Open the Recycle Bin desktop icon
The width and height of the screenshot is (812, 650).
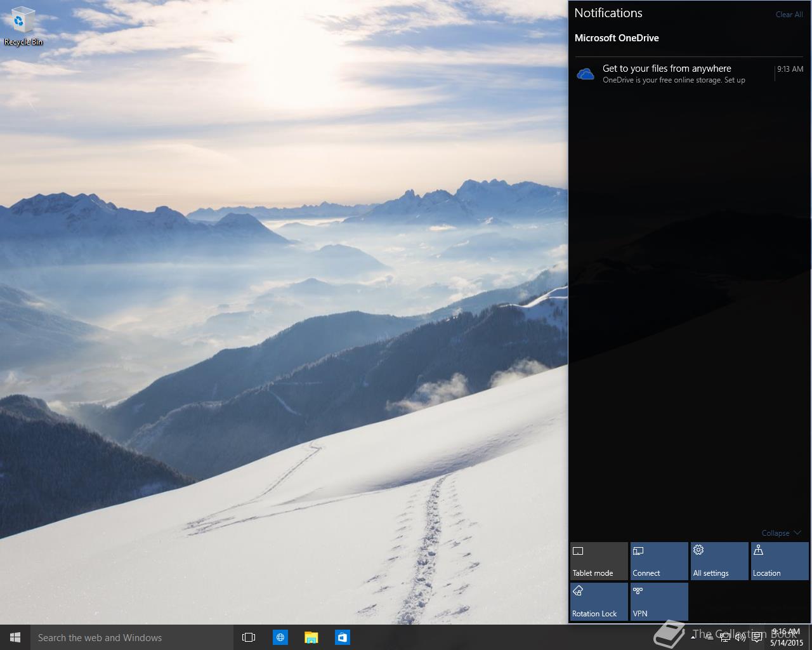(23, 27)
